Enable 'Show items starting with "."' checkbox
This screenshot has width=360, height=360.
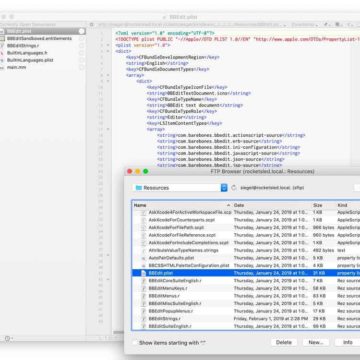135,343
